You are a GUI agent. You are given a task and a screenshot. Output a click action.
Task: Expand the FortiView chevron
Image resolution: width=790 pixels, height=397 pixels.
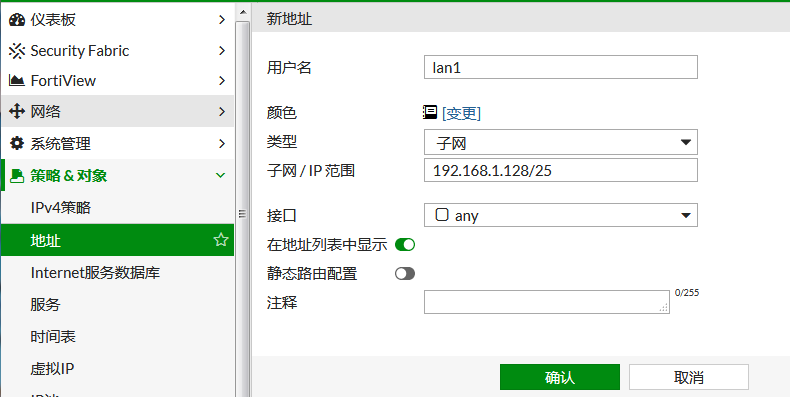[x=222, y=81]
